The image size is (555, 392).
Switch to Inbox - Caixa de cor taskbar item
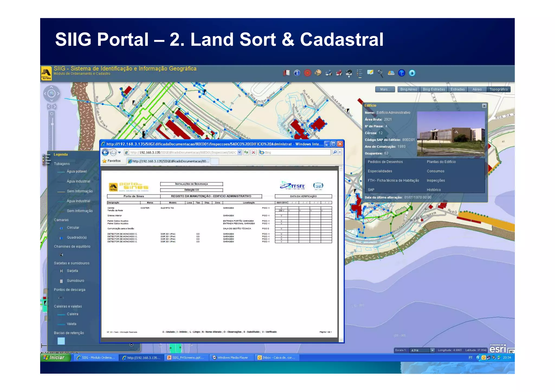[x=276, y=358]
